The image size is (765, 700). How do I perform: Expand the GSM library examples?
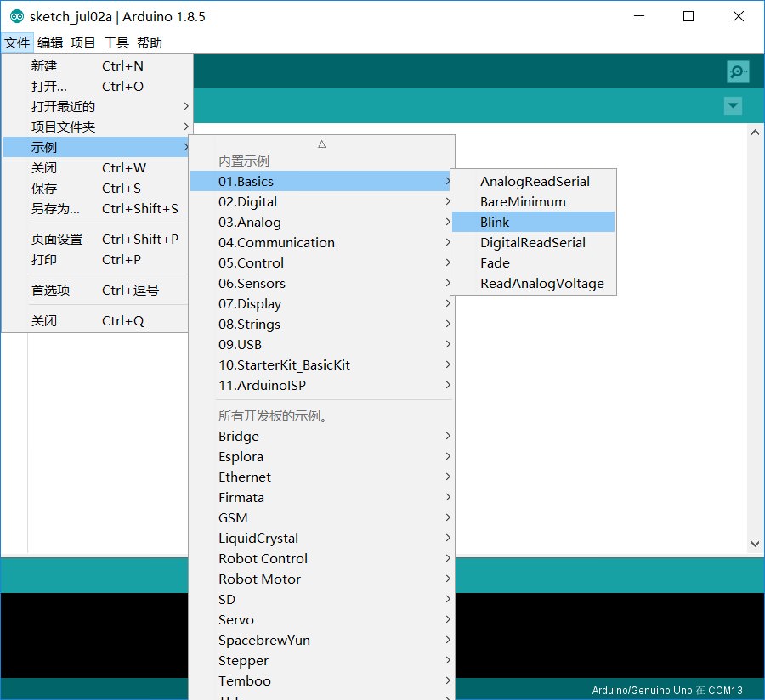[x=321, y=517]
